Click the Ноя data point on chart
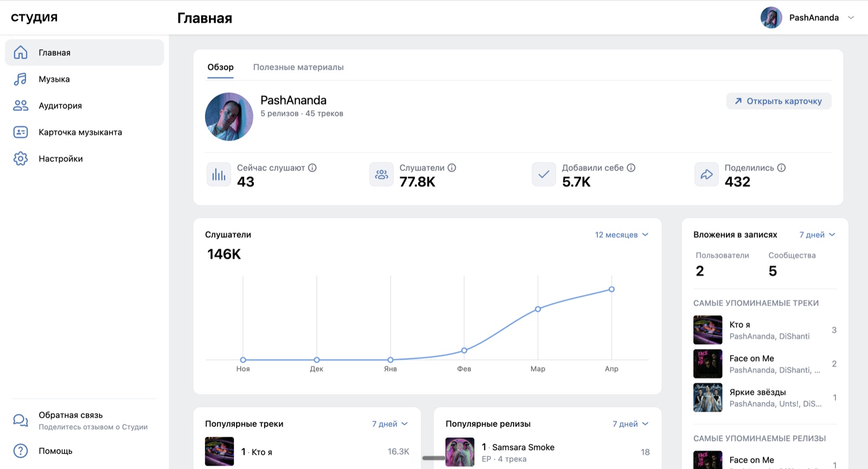868x469 pixels. click(243, 360)
